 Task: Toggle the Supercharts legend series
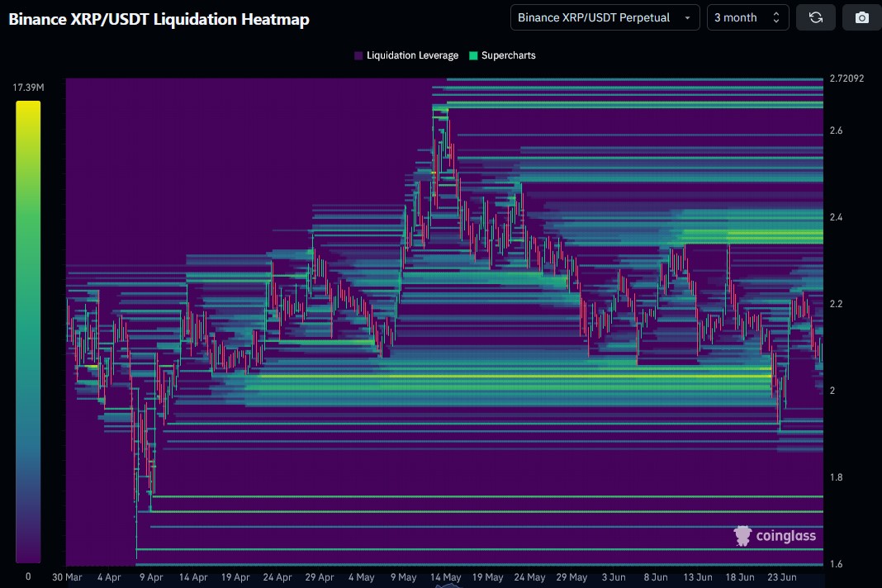tap(502, 55)
